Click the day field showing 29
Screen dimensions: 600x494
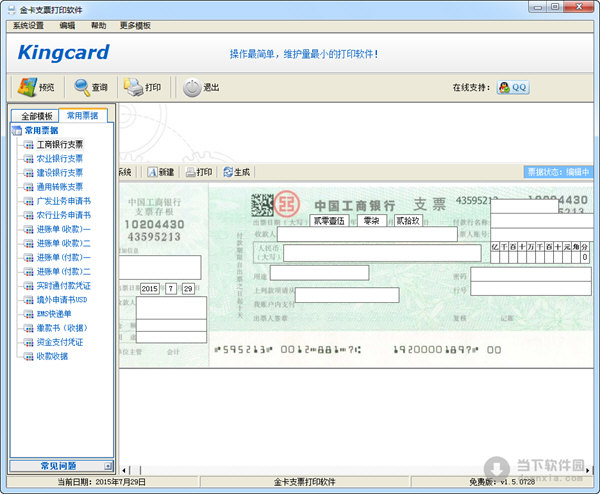coord(188,289)
